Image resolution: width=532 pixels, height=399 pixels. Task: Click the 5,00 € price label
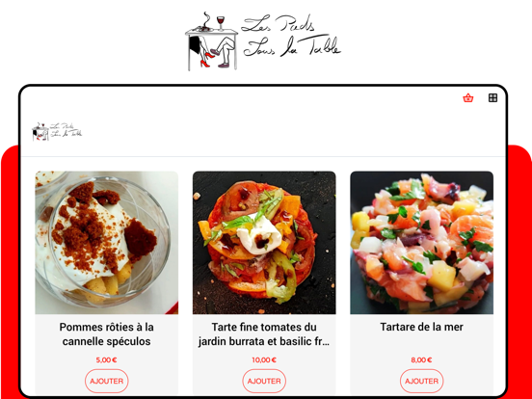click(107, 360)
